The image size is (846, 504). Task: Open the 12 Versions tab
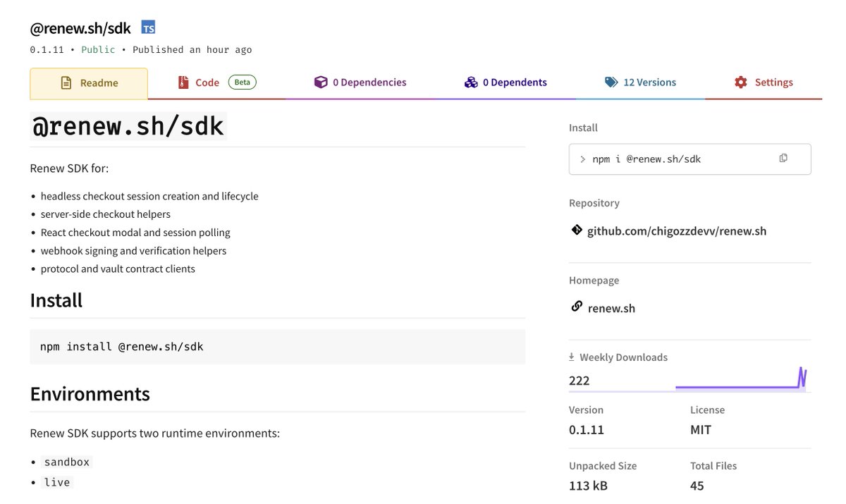pyautogui.click(x=640, y=82)
